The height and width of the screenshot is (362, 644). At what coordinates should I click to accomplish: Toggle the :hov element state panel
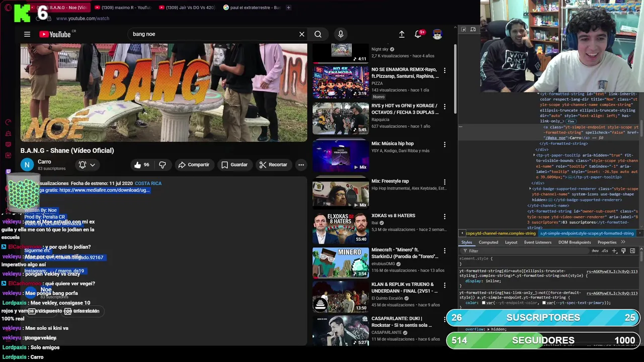pos(595,251)
